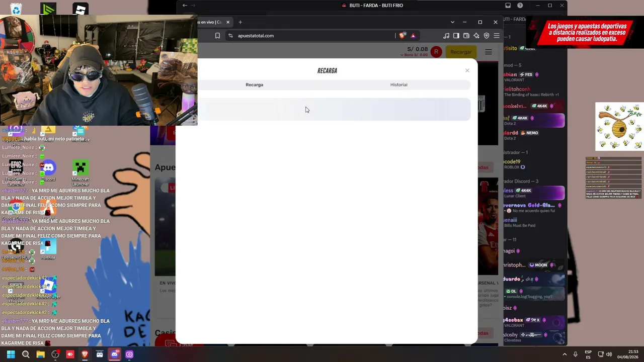Expand the Bono balance chevron

402,55
